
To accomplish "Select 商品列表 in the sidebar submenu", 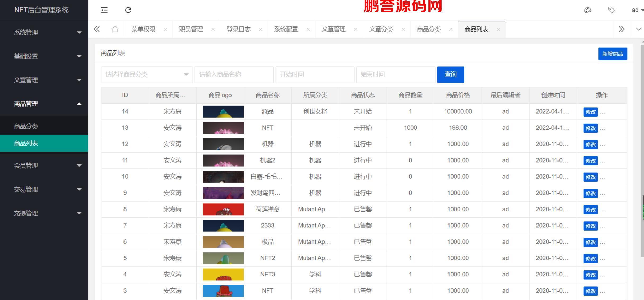I will point(44,143).
